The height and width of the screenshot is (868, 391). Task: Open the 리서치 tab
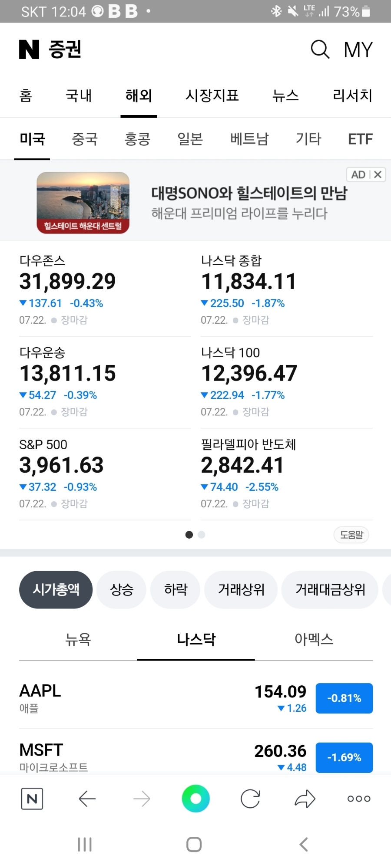352,95
